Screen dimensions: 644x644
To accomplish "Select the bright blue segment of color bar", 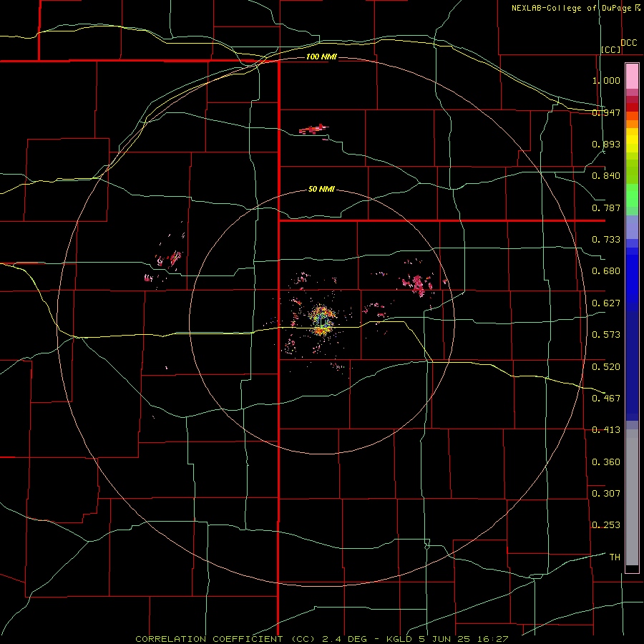I will [632, 279].
